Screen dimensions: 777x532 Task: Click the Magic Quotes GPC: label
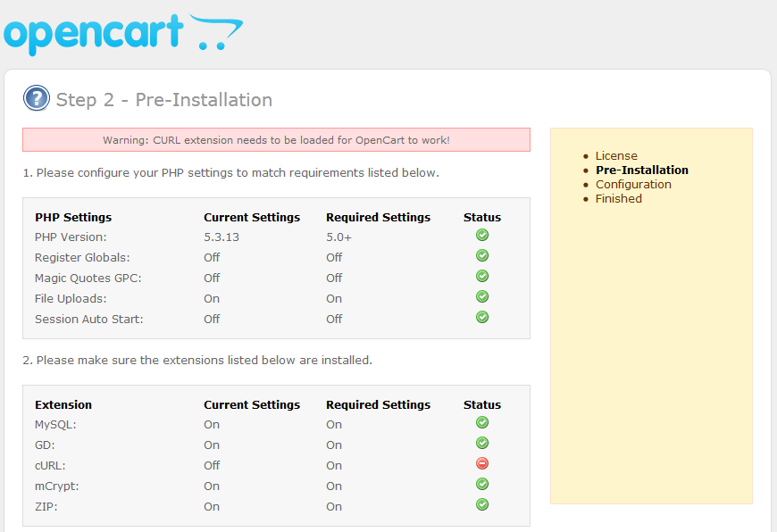pos(88,278)
